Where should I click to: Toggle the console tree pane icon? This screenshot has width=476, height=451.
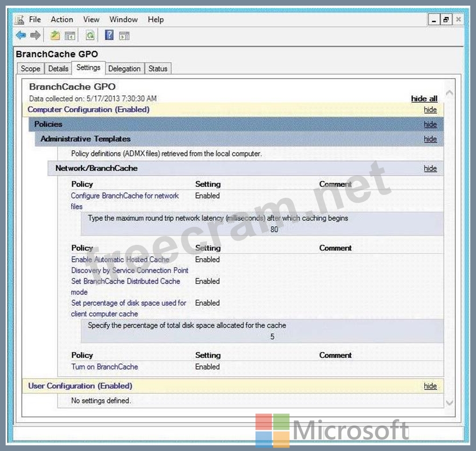70,36
